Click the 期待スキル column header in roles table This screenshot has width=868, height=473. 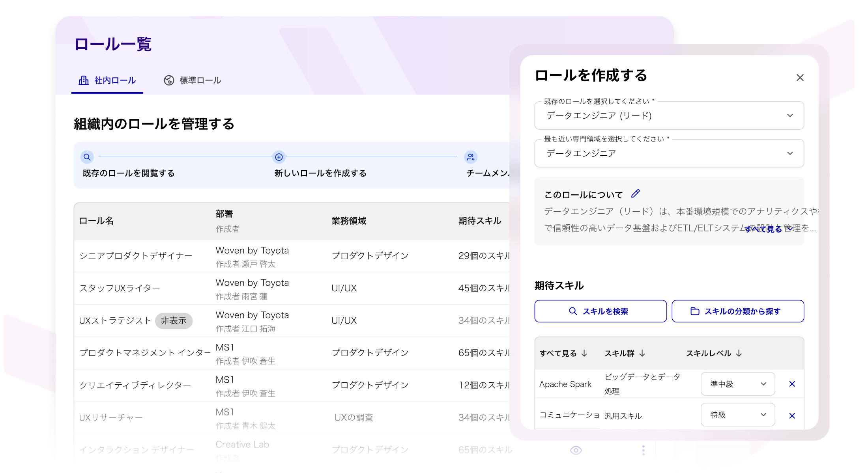point(480,221)
